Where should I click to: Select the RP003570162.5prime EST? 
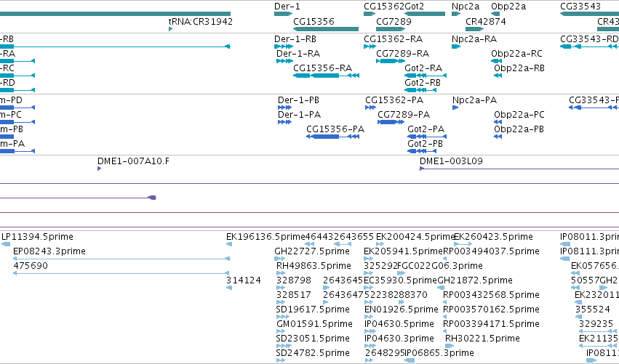click(445, 317)
